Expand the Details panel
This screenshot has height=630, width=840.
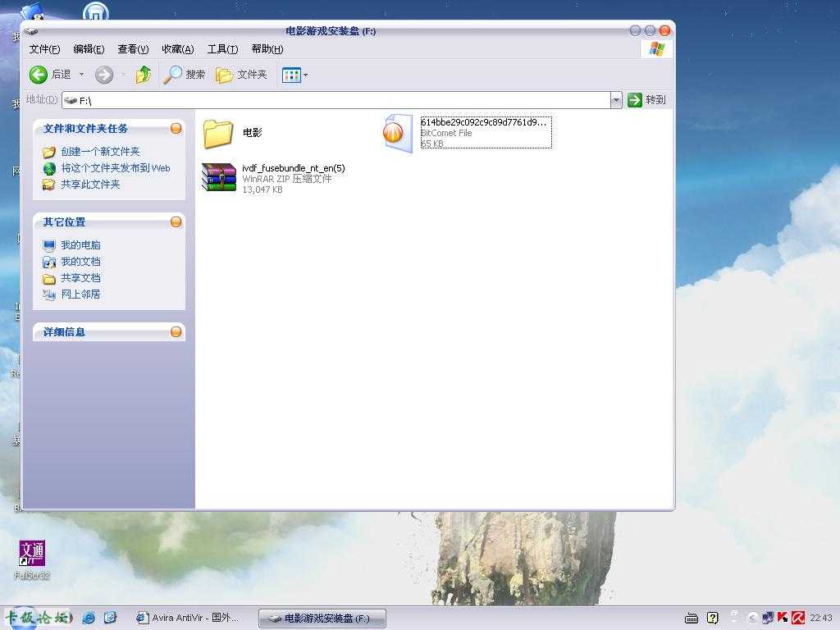[176, 332]
